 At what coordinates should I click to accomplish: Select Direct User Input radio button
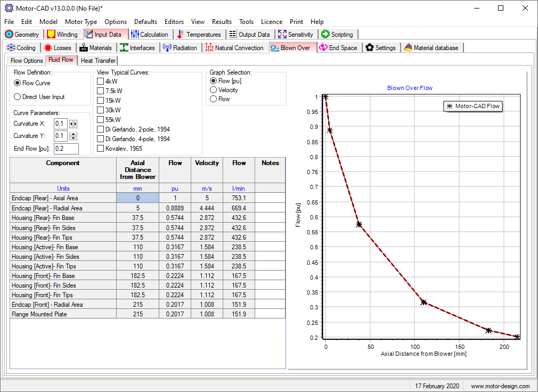18,97
